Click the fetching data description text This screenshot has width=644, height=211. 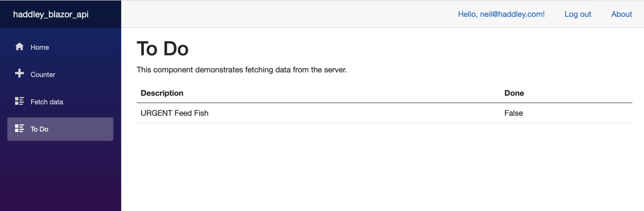coord(241,70)
